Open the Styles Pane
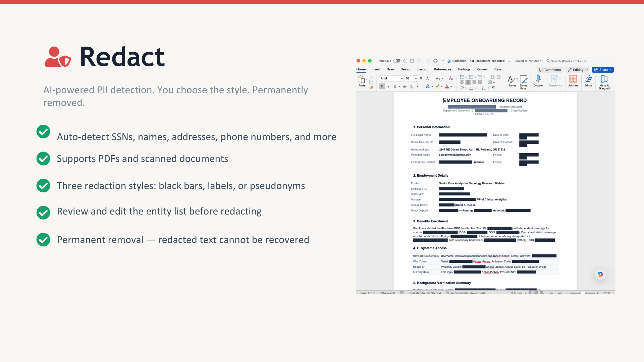Viewport: 644px width, 362px height. pyautogui.click(x=523, y=80)
